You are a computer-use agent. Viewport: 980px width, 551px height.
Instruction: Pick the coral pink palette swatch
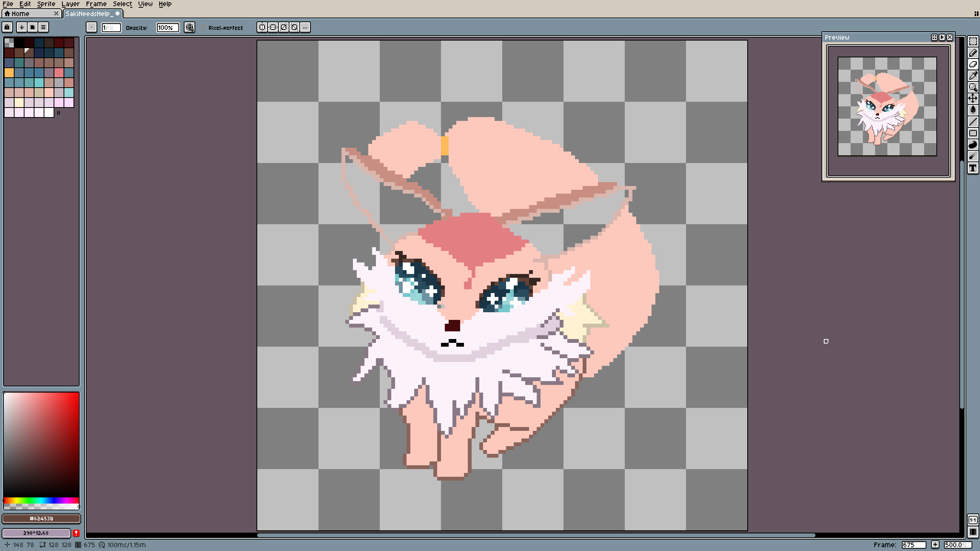coord(59,72)
